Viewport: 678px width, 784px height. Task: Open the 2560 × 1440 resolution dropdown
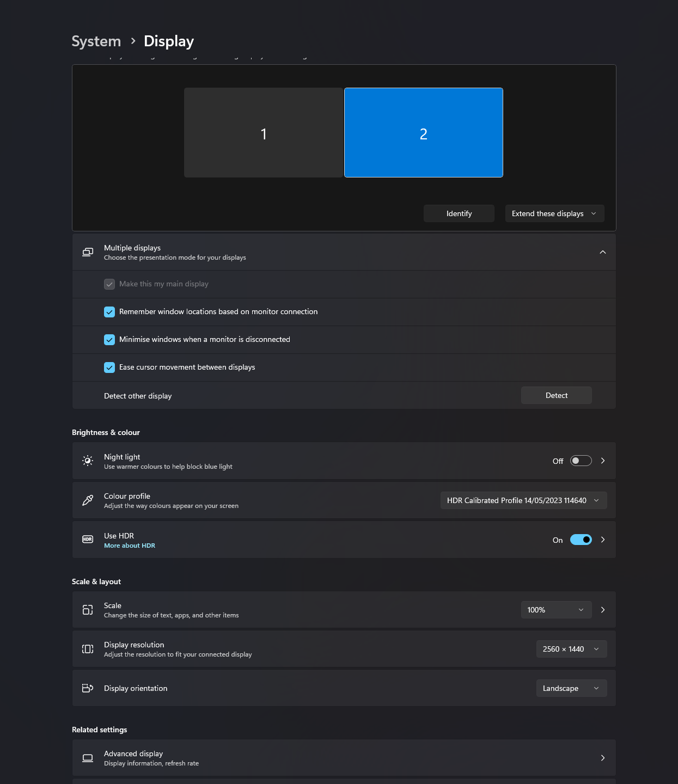[x=571, y=649]
